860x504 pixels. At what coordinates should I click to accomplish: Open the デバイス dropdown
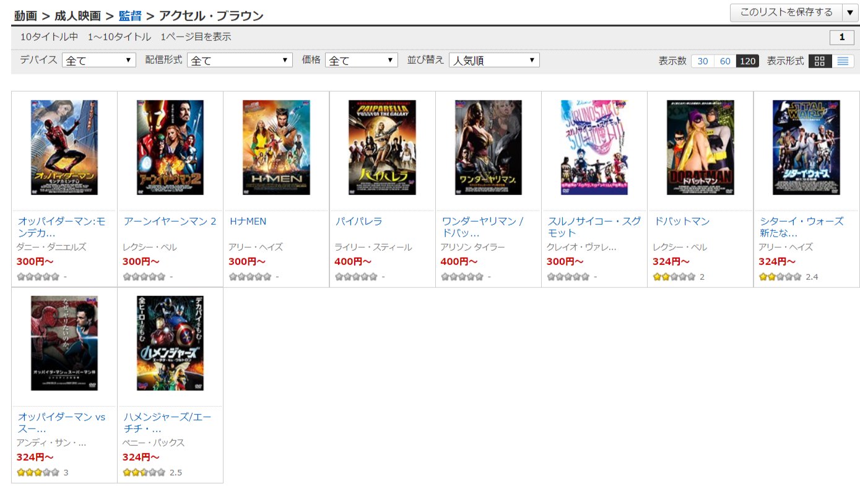point(99,60)
